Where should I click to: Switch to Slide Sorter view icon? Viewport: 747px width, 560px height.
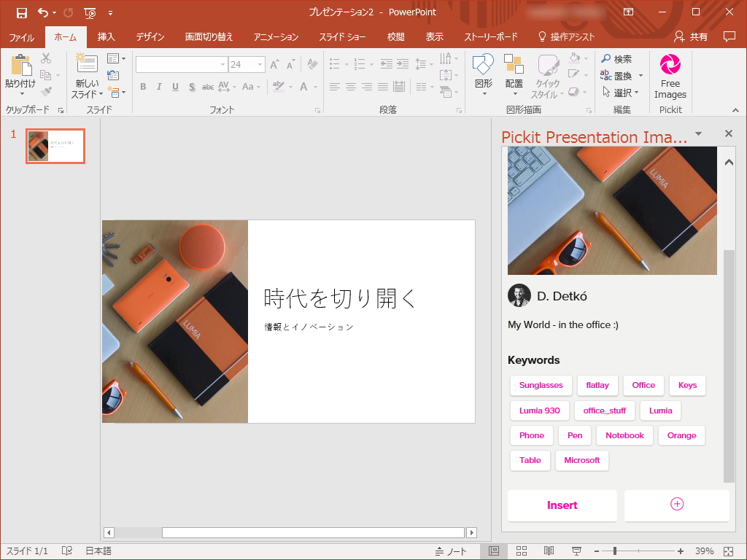click(x=522, y=551)
